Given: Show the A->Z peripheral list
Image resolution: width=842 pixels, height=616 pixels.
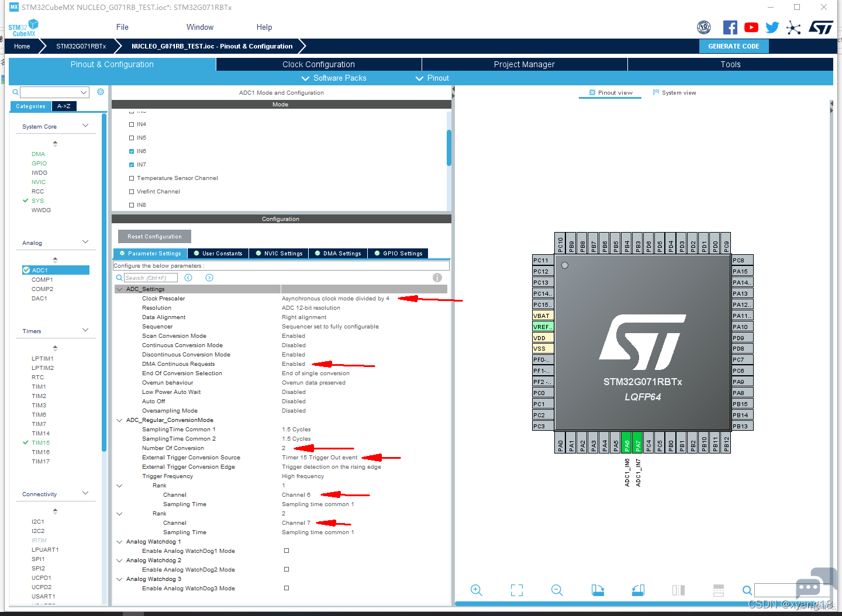Looking at the screenshot, I should [x=64, y=106].
